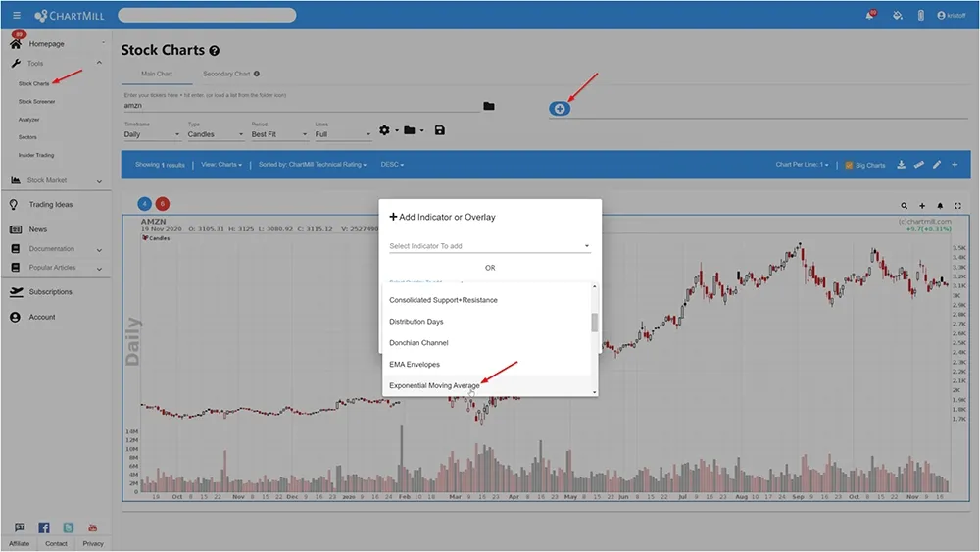The height and width of the screenshot is (552, 980).
Task: Load a ticker list from the folder icon
Action: point(489,106)
